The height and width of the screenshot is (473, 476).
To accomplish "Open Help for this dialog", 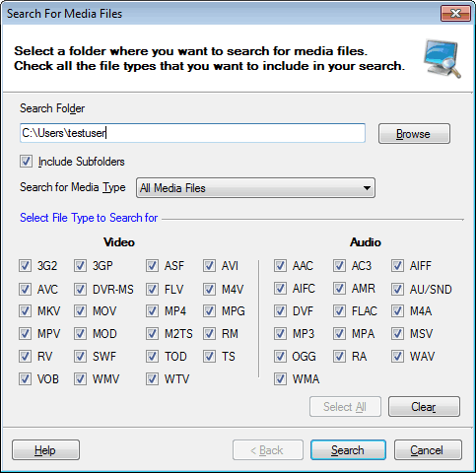I will pos(45,450).
